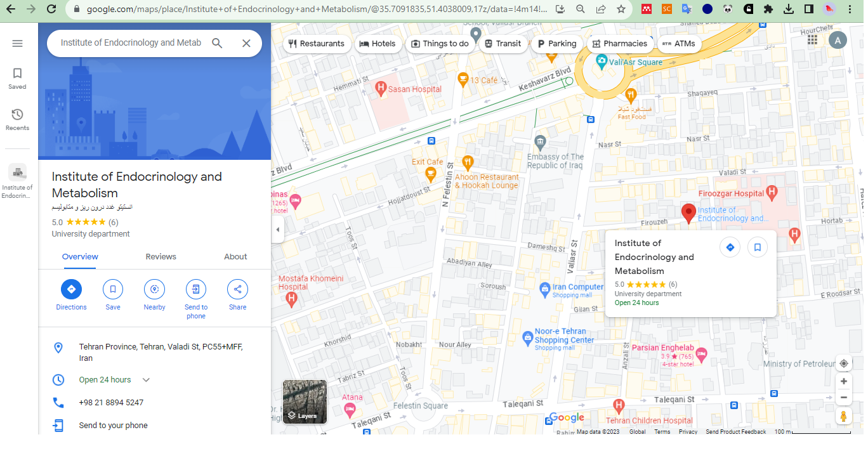868x463 pixels.
Task: Open the Google Maps hamburger menu
Action: (x=17, y=43)
